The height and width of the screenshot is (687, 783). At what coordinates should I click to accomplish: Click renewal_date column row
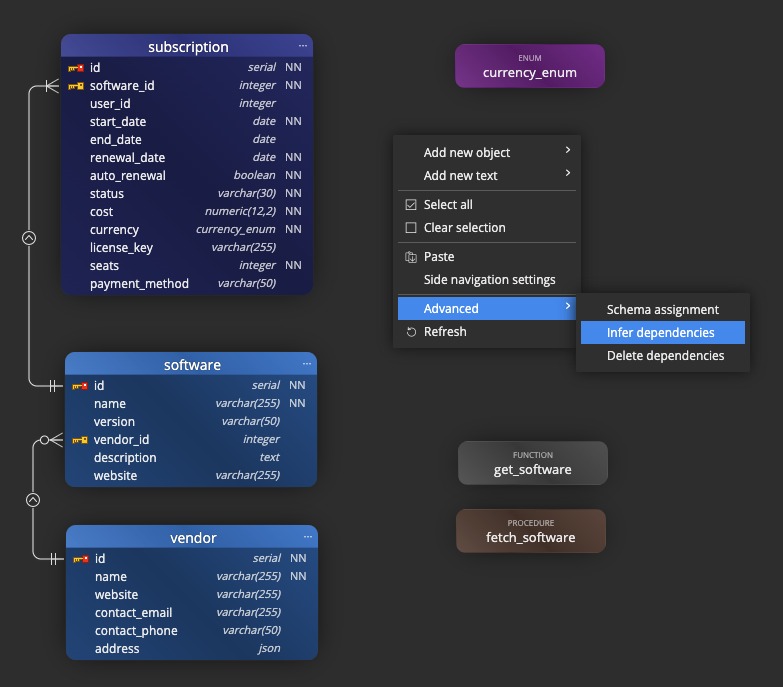coord(187,158)
